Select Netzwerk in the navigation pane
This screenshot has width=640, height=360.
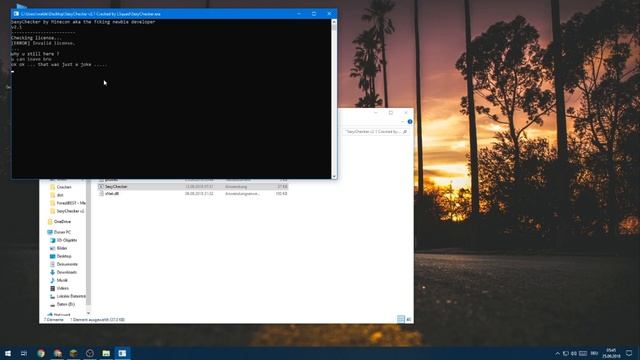click(59, 315)
